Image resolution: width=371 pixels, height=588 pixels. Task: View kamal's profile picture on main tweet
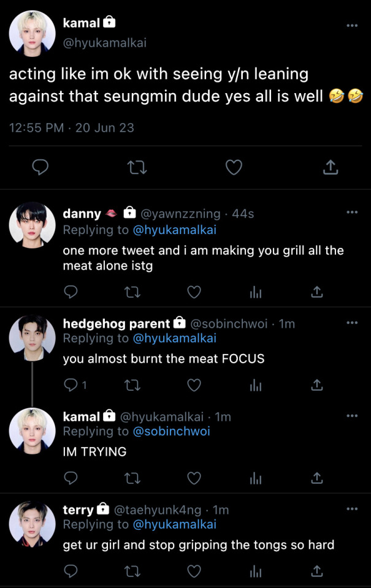tap(33, 34)
